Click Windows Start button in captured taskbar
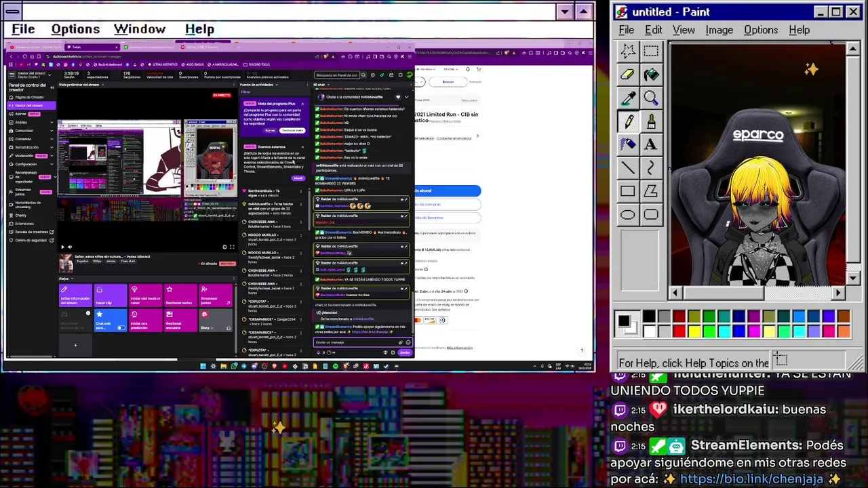Viewport: 868px width, 488px height. pyautogui.click(x=203, y=366)
